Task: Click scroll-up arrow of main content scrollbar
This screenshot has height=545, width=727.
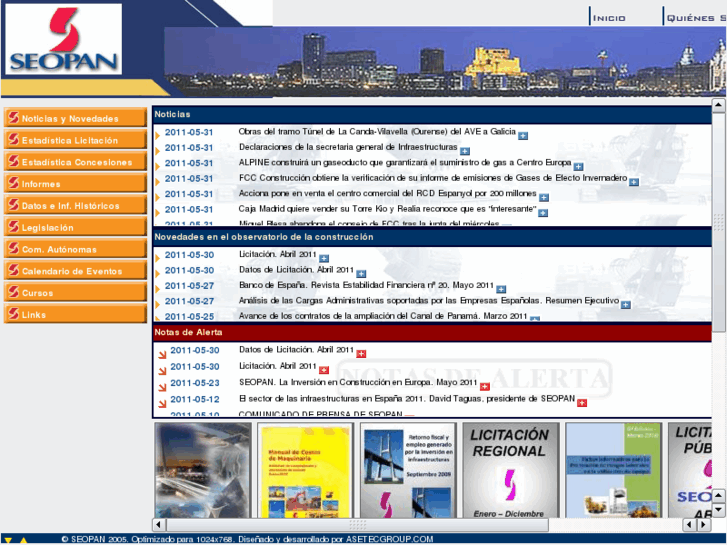Action: 718,105
